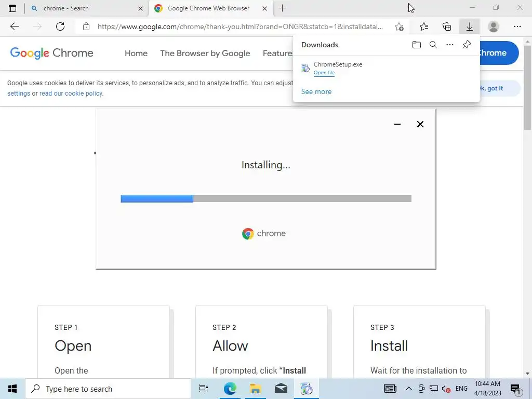
Task: Open File Explorer from the taskbar
Action: coord(256,389)
